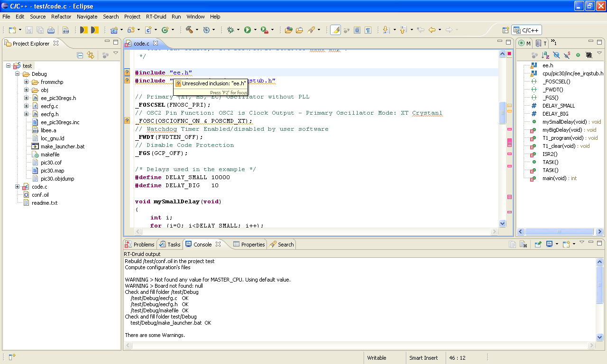
Task: Expand ee_pic30regs.h in Project Explorer
Action: point(27,98)
